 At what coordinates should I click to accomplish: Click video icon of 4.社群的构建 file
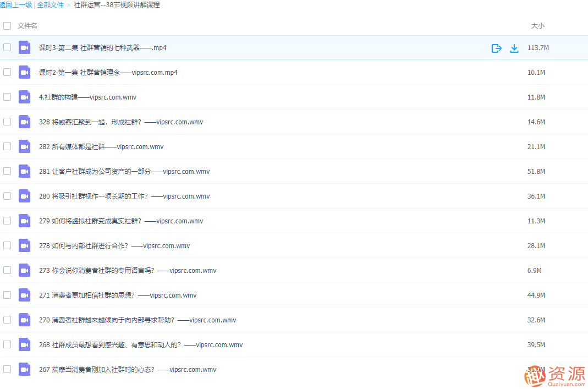(24, 97)
